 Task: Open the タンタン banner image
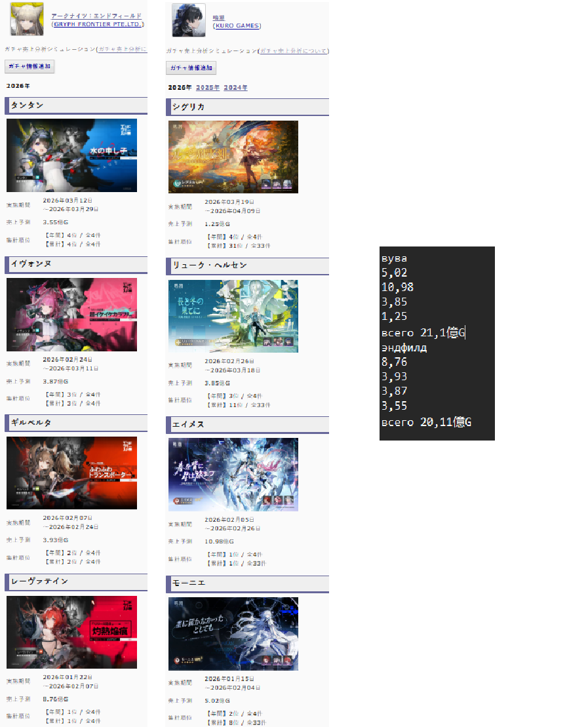pos(72,155)
